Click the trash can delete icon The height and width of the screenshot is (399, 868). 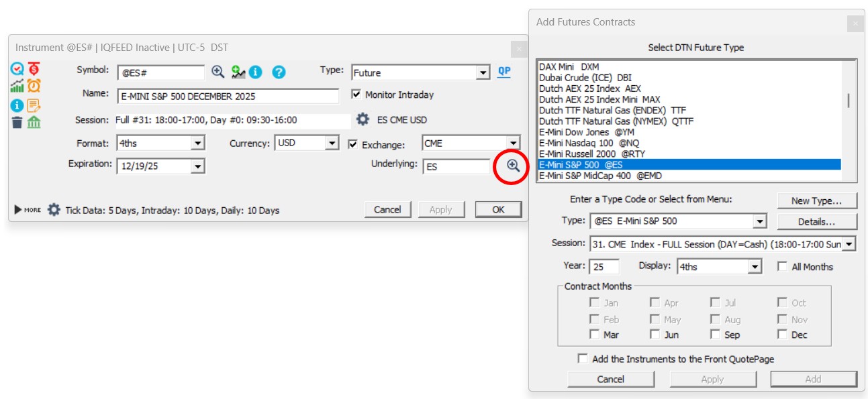(x=17, y=122)
